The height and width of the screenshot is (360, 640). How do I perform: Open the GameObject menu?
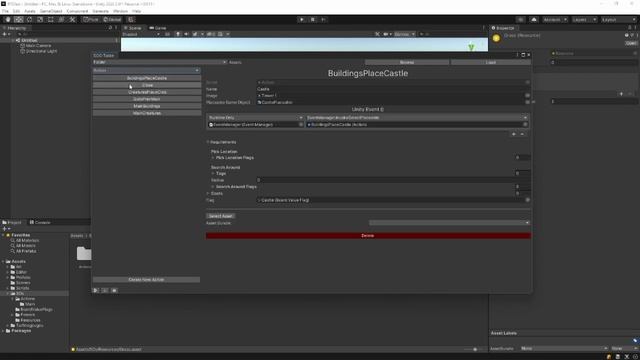point(51,11)
